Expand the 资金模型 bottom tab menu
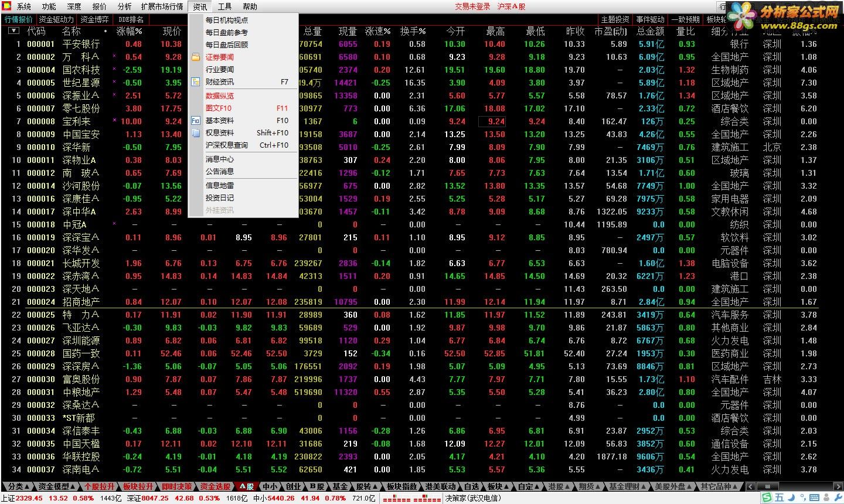Screen dimensions: 844x504 point(57,486)
